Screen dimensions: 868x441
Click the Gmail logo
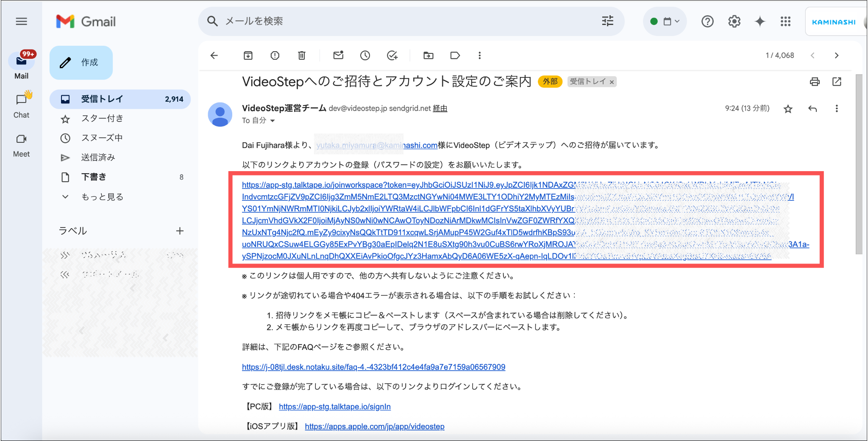pos(86,21)
